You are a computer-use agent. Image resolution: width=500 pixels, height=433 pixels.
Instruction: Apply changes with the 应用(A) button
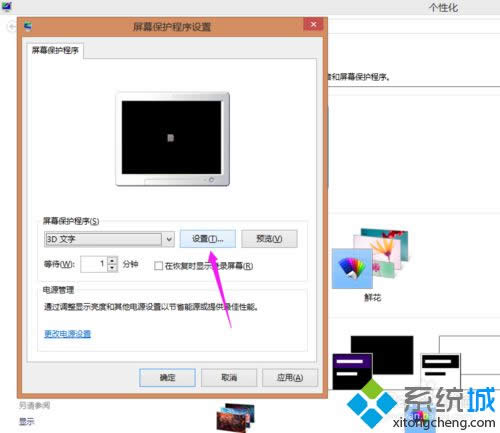pos(290,377)
